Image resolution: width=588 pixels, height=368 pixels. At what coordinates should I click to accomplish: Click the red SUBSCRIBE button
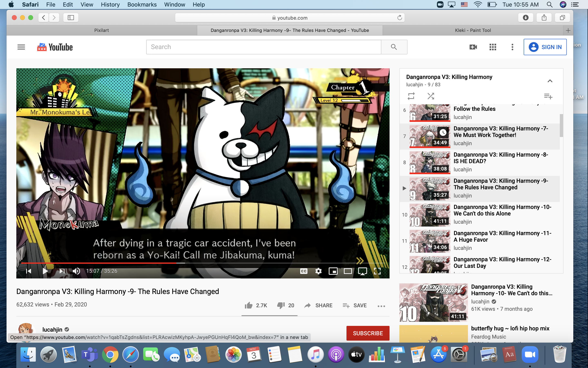(x=368, y=333)
